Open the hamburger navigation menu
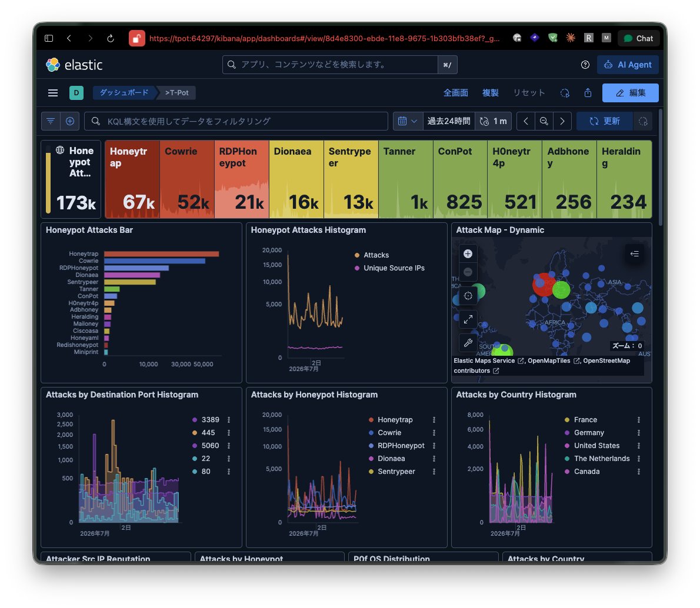 [x=53, y=93]
